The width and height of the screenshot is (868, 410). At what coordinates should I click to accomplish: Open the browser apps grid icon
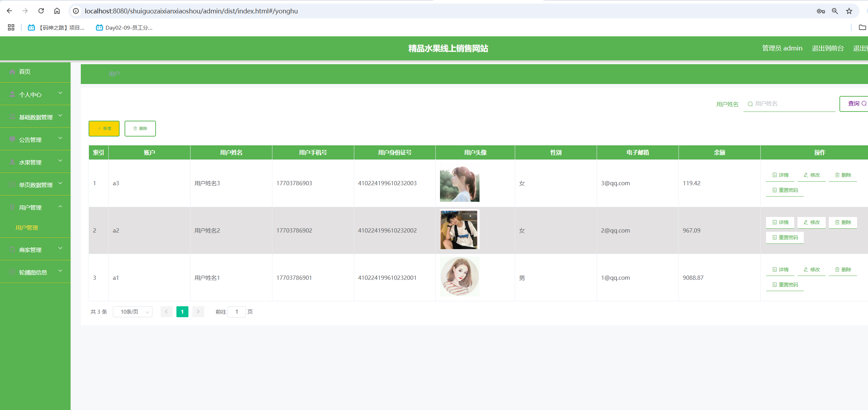click(x=11, y=28)
